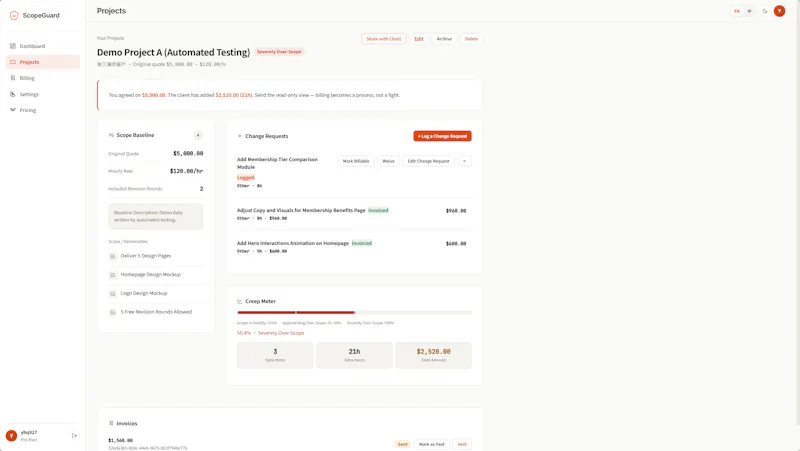The width and height of the screenshot is (800, 451).
Task: Open Dashboard from the sidebar
Action: click(x=43, y=46)
